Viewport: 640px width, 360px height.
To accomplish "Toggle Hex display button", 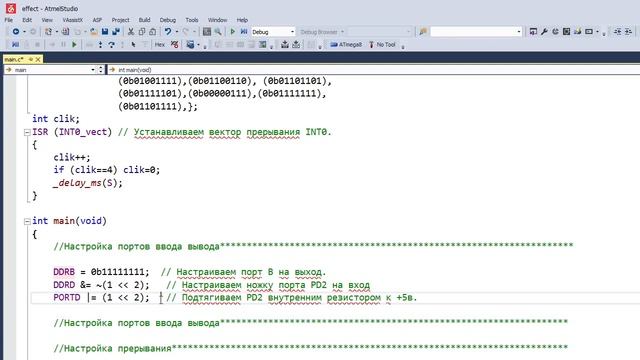I will coord(160,44).
